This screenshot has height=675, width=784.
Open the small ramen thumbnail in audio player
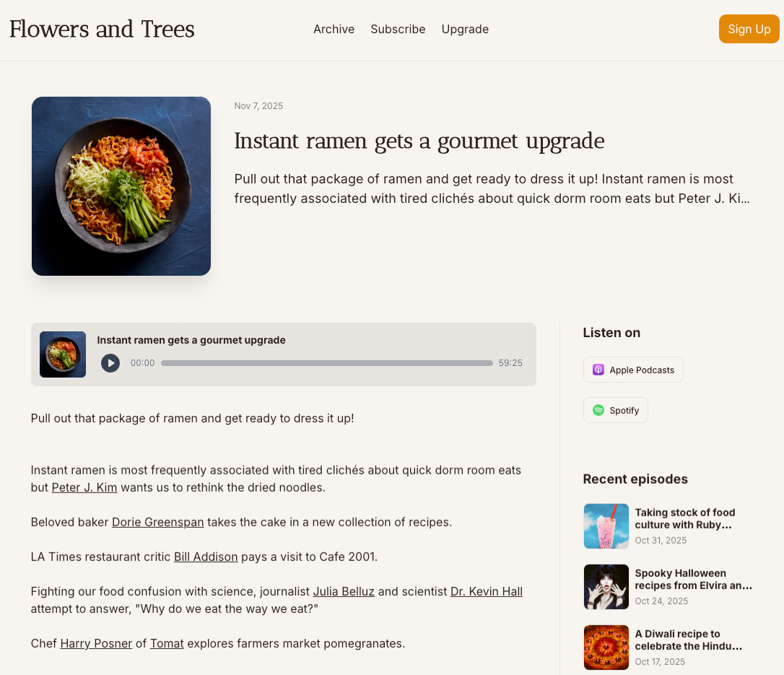click(63, 354)
